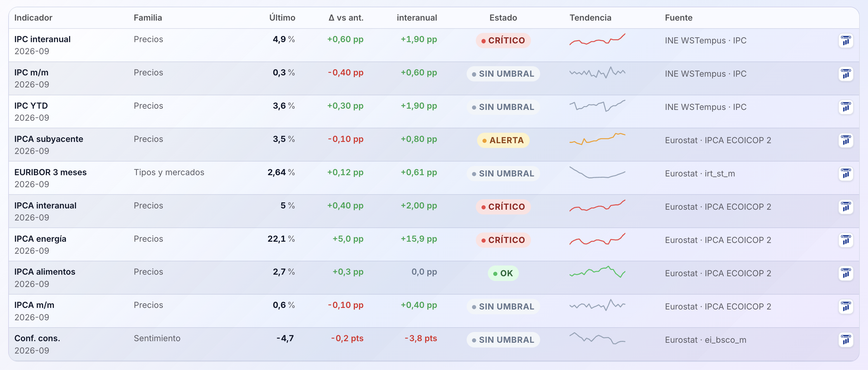Select the IPCA m/m indicator name
The image size is (868, 370).
pos(34,305)
